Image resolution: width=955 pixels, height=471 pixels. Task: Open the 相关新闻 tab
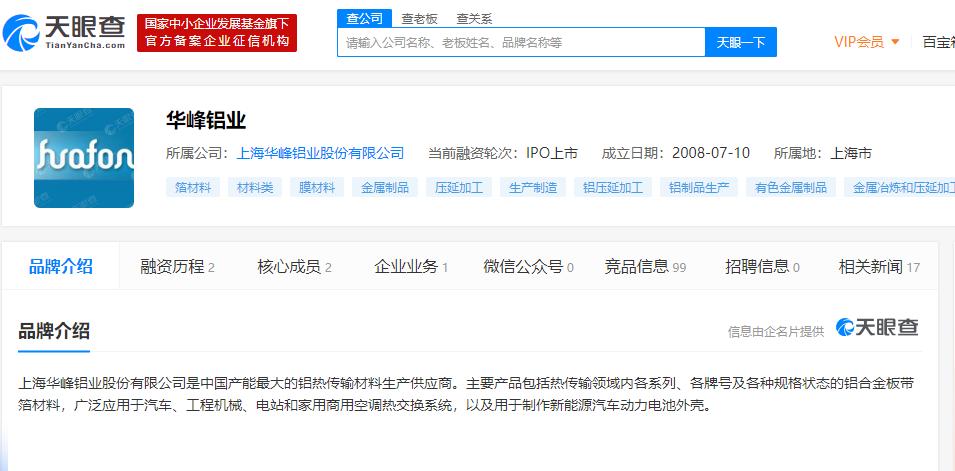879,267
